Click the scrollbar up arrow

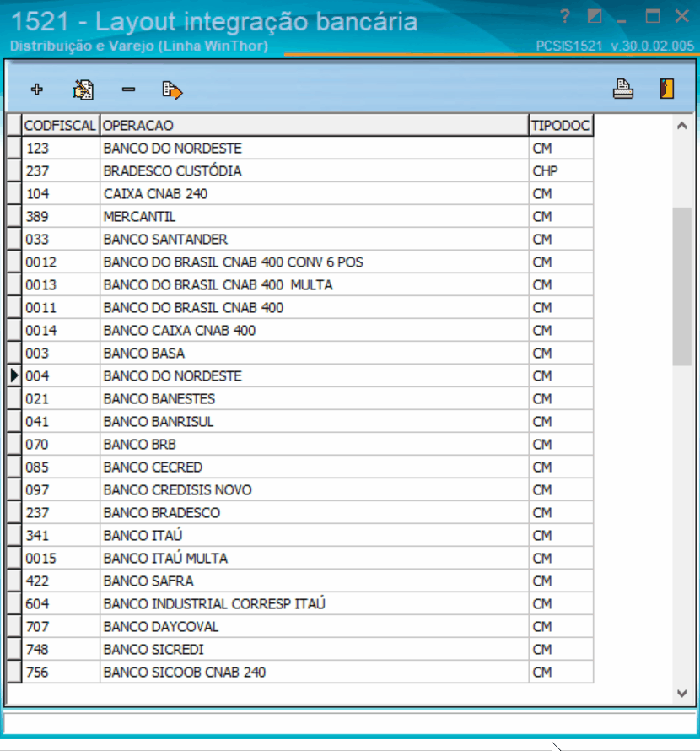coord(682,126)
